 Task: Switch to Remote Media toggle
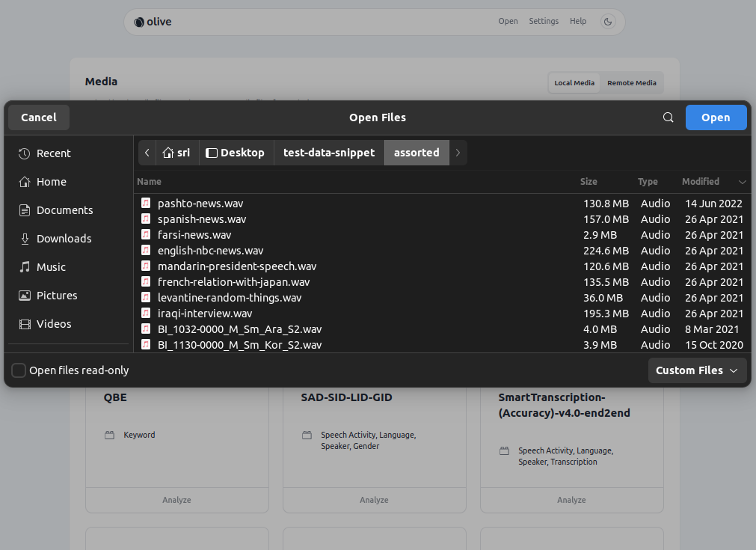(x=631, y=83)
